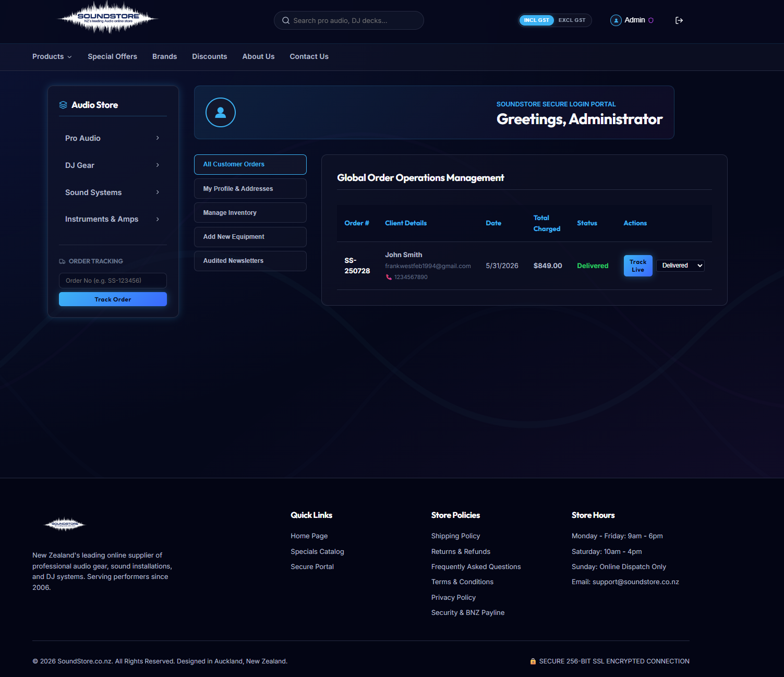The width and height of the screenshot is (784, 677).
Task: Select the All Customer Orders tab
Action: click(250, 164)
